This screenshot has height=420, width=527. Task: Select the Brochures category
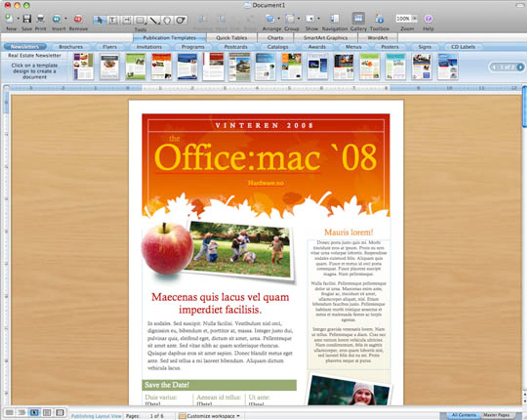point(71,47)
